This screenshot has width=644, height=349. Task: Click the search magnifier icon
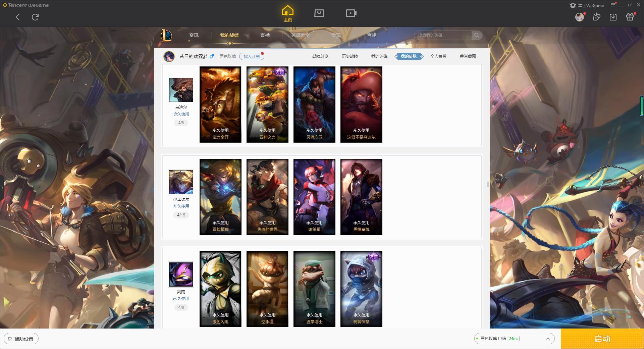477,35
